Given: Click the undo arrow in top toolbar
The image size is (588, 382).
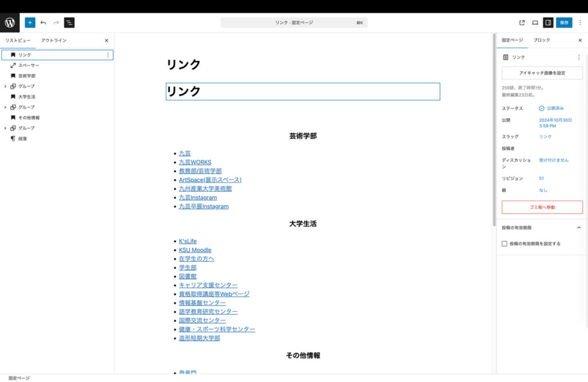Looking at the screenshot, I should click(43, 22).
